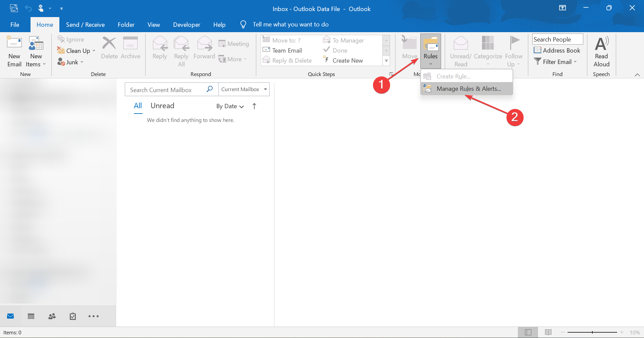644x338 pixels.
Task: Click the search magnifier icon
Action: (210, 89)
